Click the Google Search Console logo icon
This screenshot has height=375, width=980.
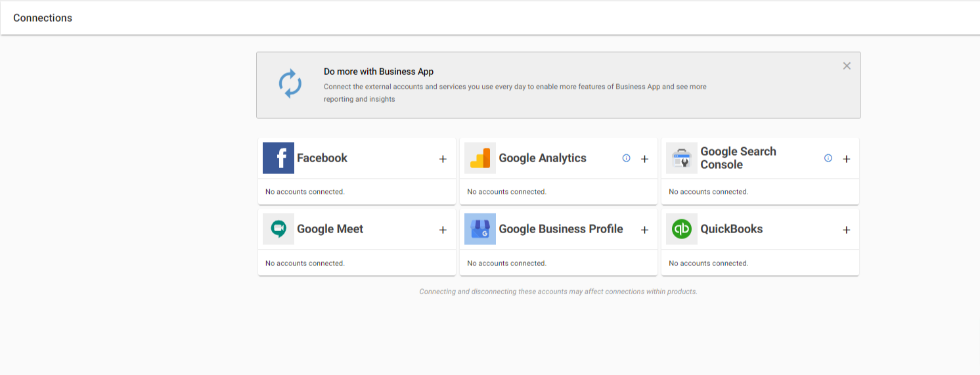tap(682, 158)
